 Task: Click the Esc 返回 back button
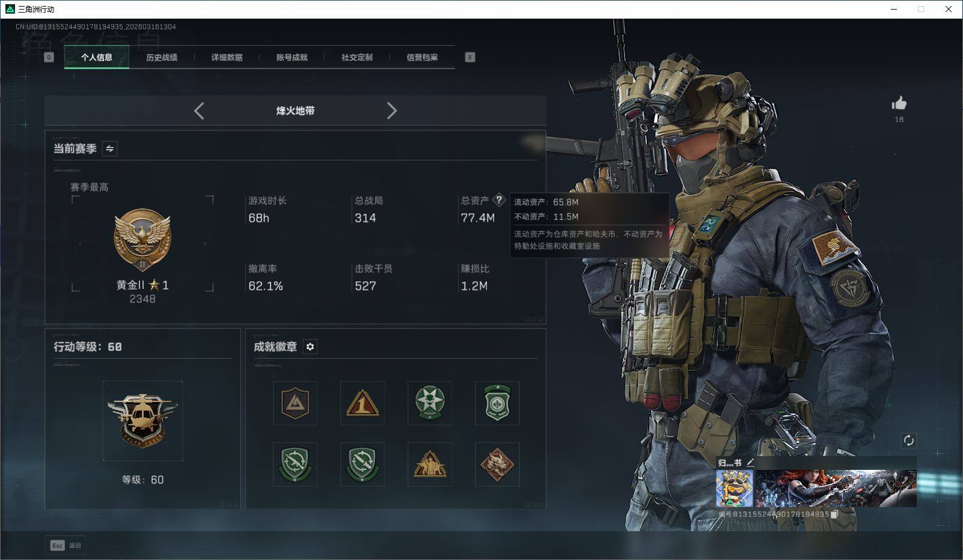click(x=66, y=546)
